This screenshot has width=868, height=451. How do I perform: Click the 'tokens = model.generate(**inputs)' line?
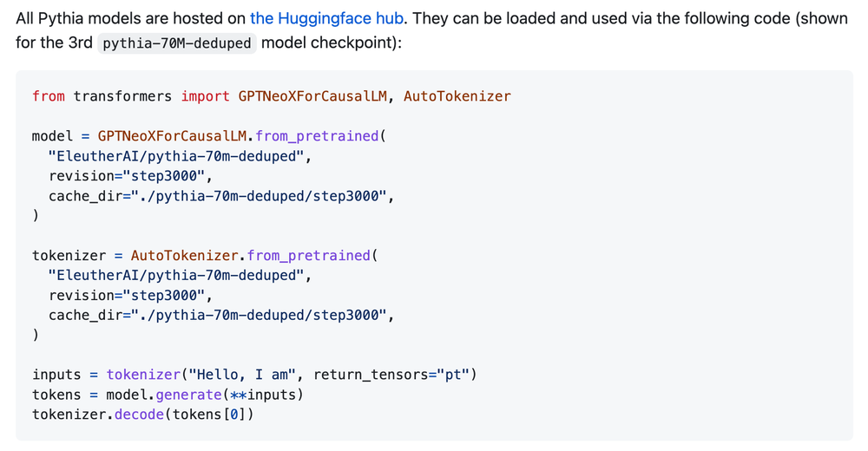coord(168,395)
